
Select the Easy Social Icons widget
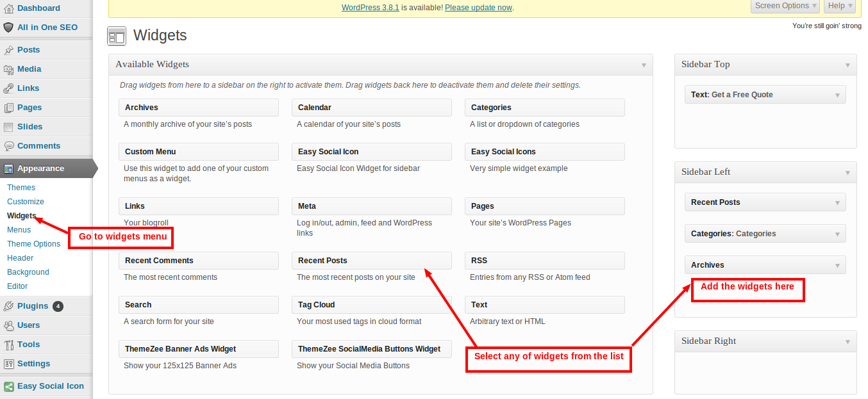click(x=545, y=152)
